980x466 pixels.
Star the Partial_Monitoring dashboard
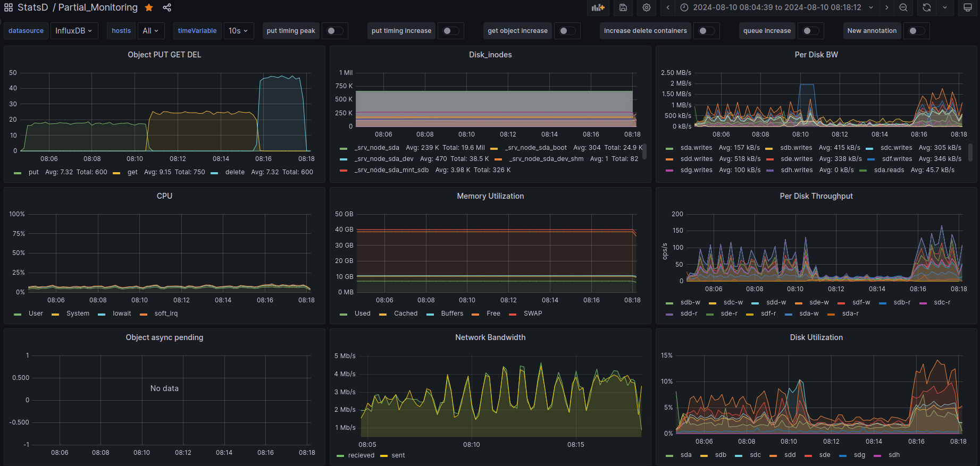[x=149, y=7]
